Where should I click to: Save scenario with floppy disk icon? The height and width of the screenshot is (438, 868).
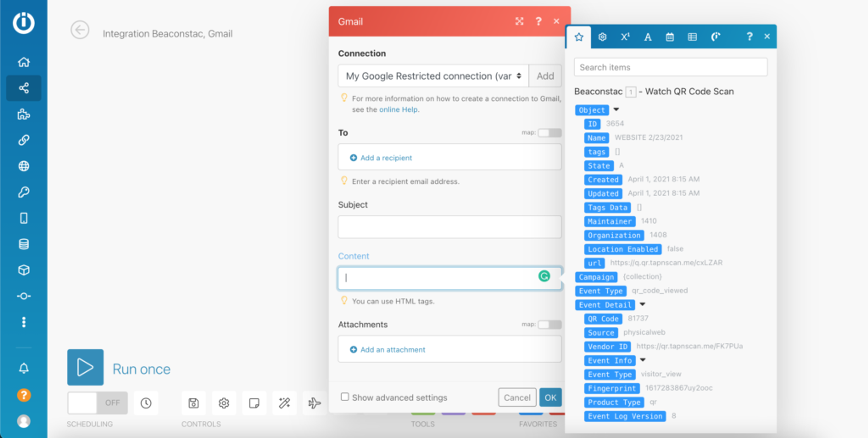click(193, 403)
